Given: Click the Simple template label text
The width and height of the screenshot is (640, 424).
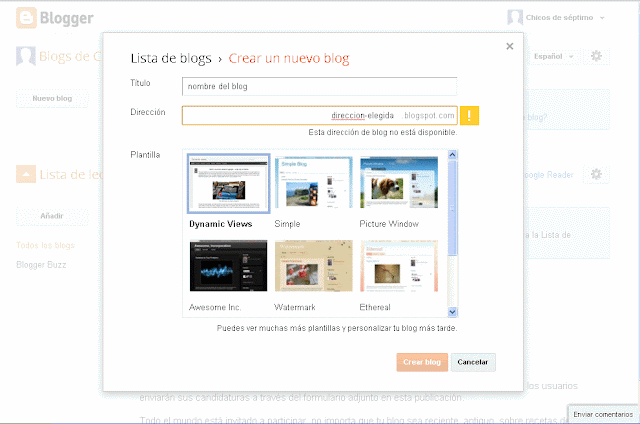Looking at the screenshot, I should 287,224.
